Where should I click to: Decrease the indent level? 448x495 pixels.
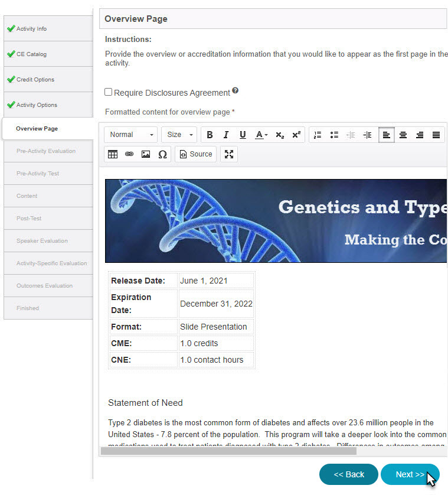[x=351, y=135]
